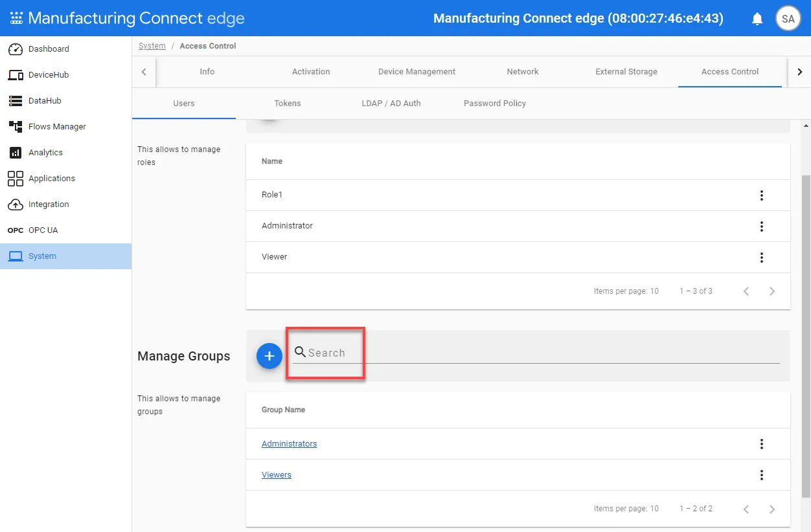This screenshot has width=811, height=532.
Task: Open OPC UA from the sidebar
Action: [65, 230]
